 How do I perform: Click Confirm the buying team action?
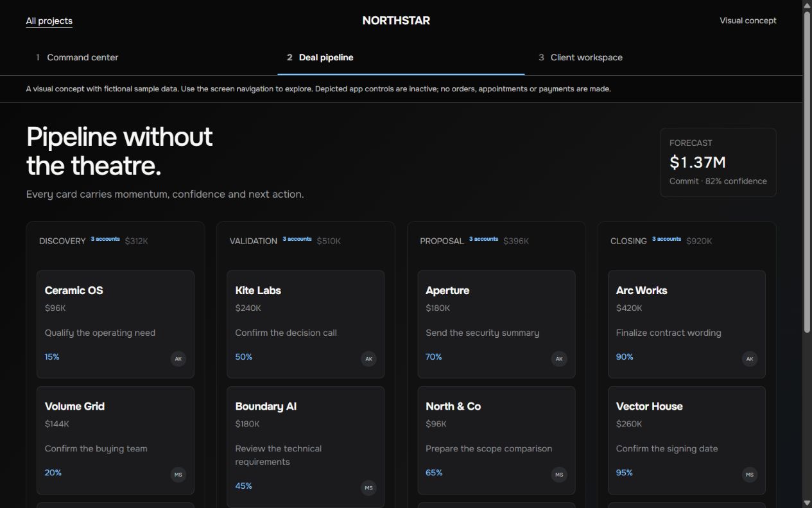[x=96, y=448]
